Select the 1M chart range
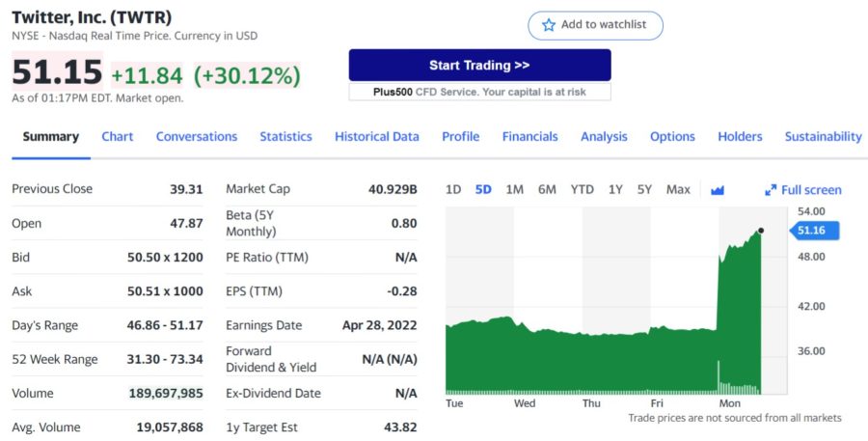 [514, 190]
